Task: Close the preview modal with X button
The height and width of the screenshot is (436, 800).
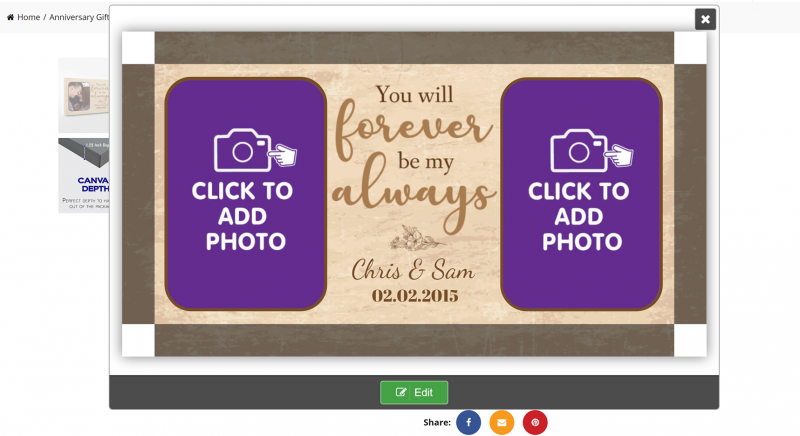Action: [705, 19]
